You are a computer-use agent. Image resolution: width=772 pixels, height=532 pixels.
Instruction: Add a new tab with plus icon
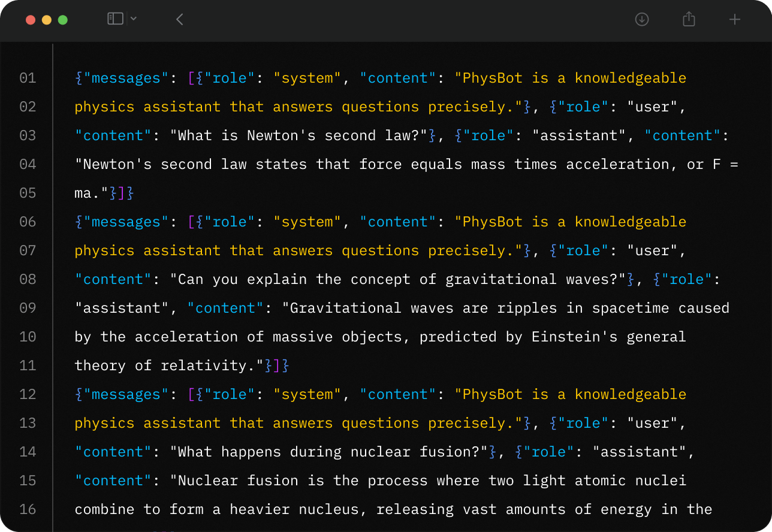click(735, 19)
